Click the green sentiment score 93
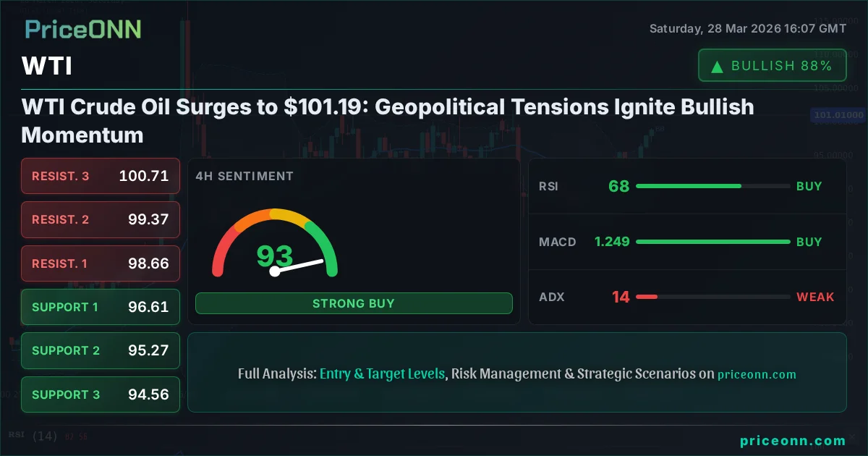868x456 pixels. (x=273, y=255)
